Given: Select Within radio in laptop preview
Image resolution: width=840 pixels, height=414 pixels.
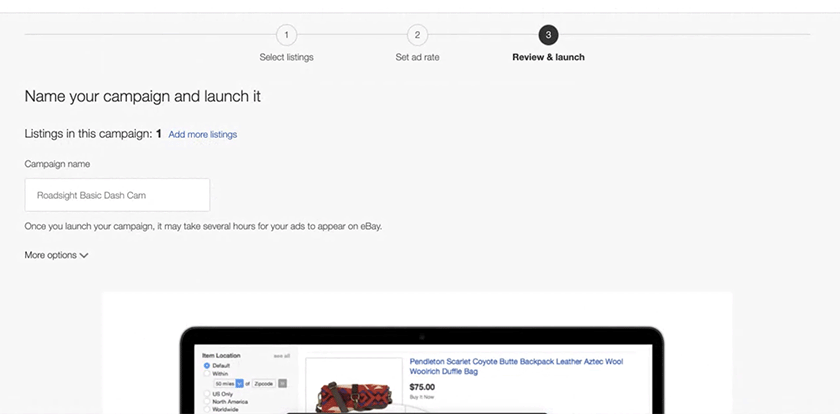Looking at the screenshot, I should (207, 374).
